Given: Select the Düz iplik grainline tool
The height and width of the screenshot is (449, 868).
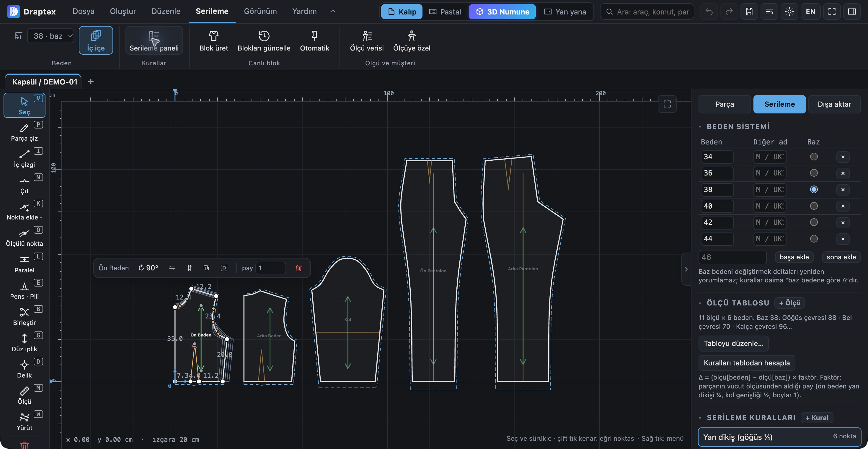Looking at the screenshot, I should (24, 342).
